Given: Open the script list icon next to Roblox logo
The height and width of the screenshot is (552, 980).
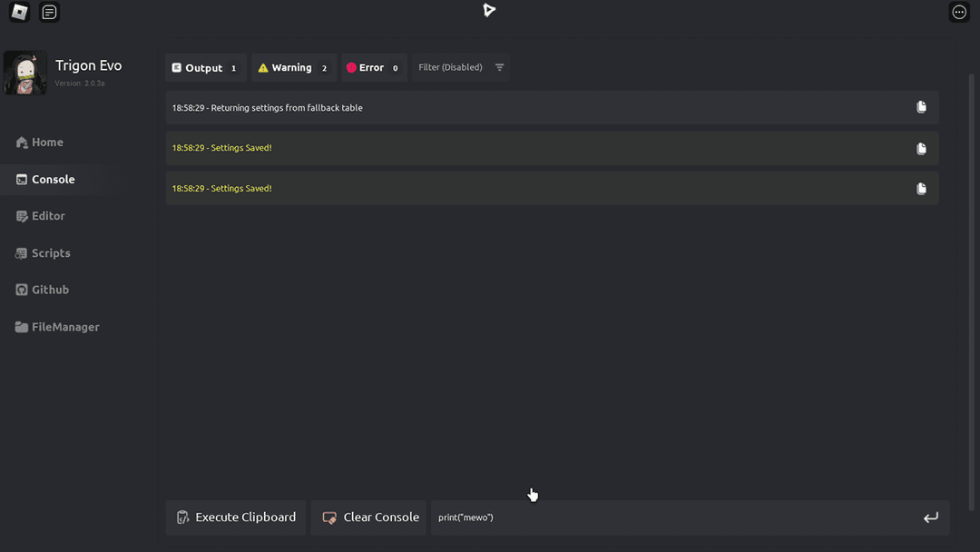Looking at the screenshot, I should pyautogui.click(x=49, y=12).
